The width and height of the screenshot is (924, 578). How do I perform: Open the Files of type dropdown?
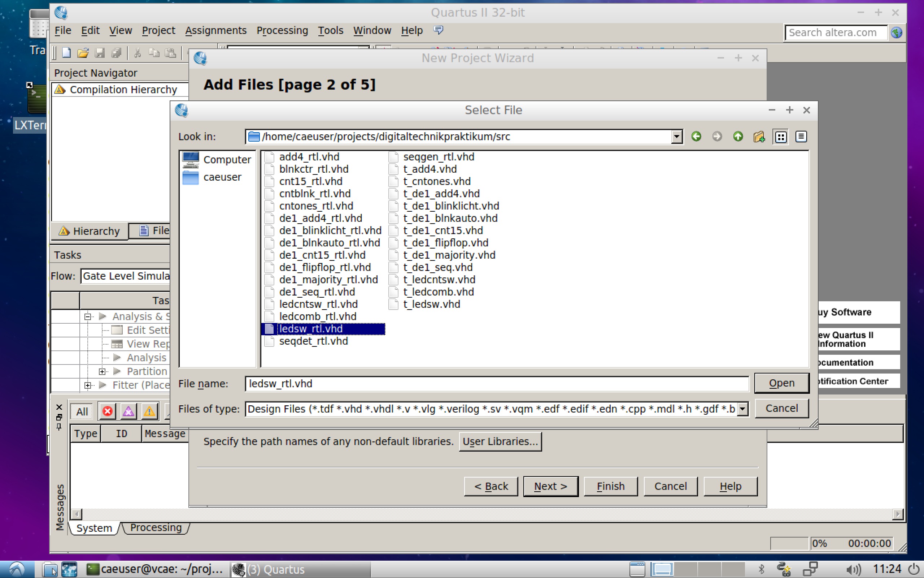click(742, 409)
